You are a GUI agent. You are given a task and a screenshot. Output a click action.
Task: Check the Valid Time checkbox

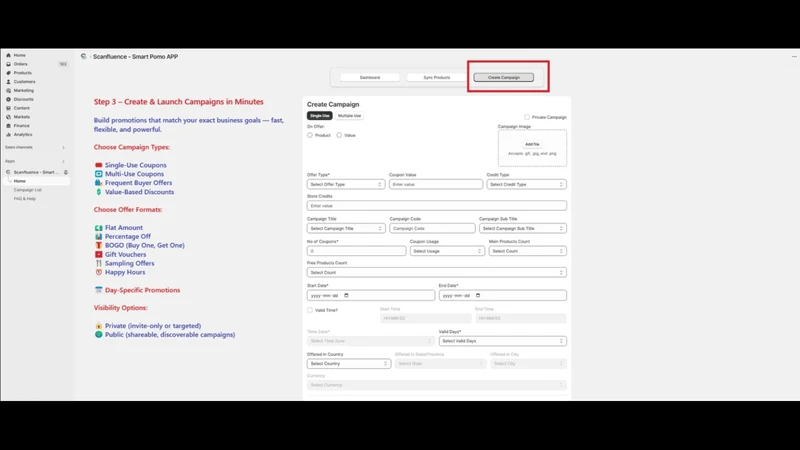(310, 310)
